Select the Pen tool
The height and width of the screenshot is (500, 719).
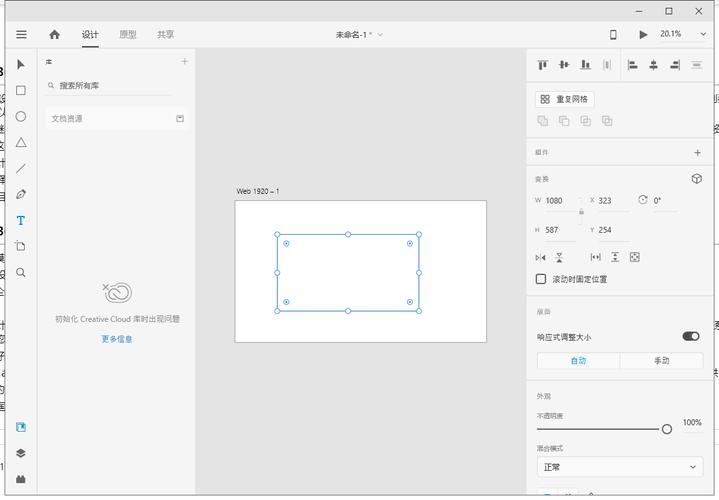pyautogui.click(x=21, y=194)
